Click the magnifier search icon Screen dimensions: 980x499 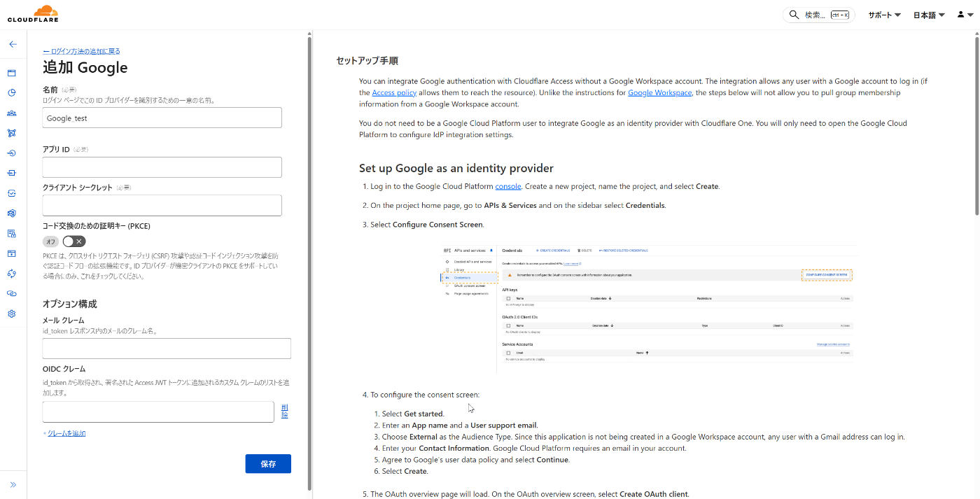pyautogui.click(x=794, y=15)
